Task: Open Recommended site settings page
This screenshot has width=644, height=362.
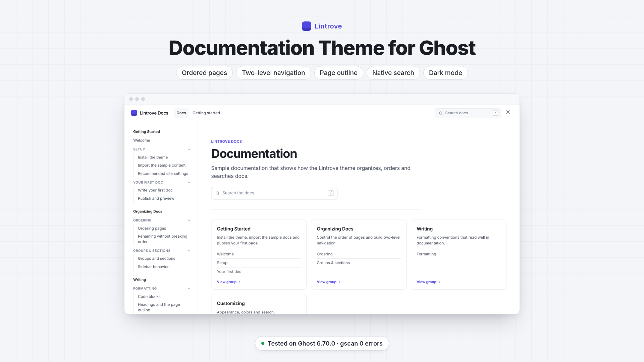Action: coord(163,174)
